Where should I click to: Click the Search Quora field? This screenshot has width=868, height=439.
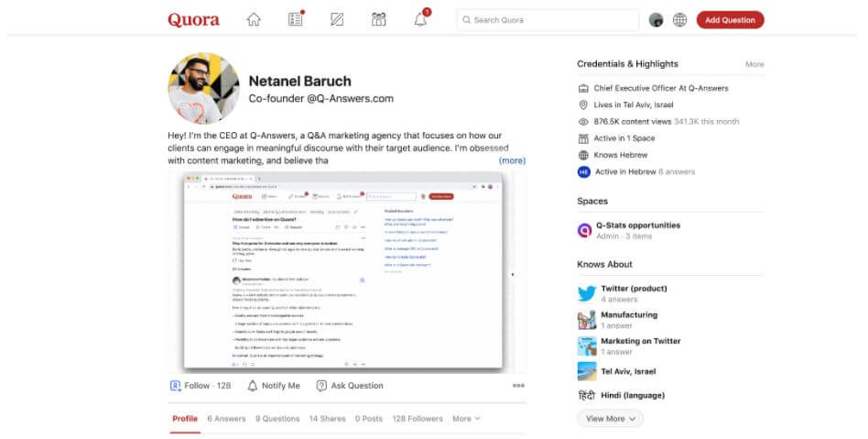click(x=549, y=19)
